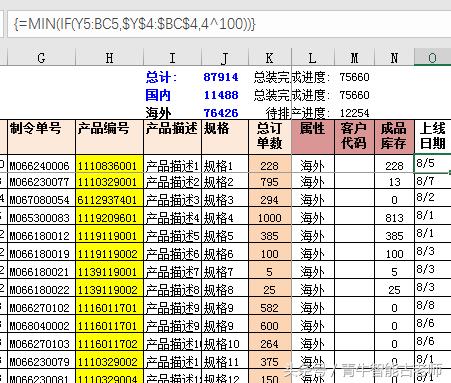Select column header O

[432, 58]
